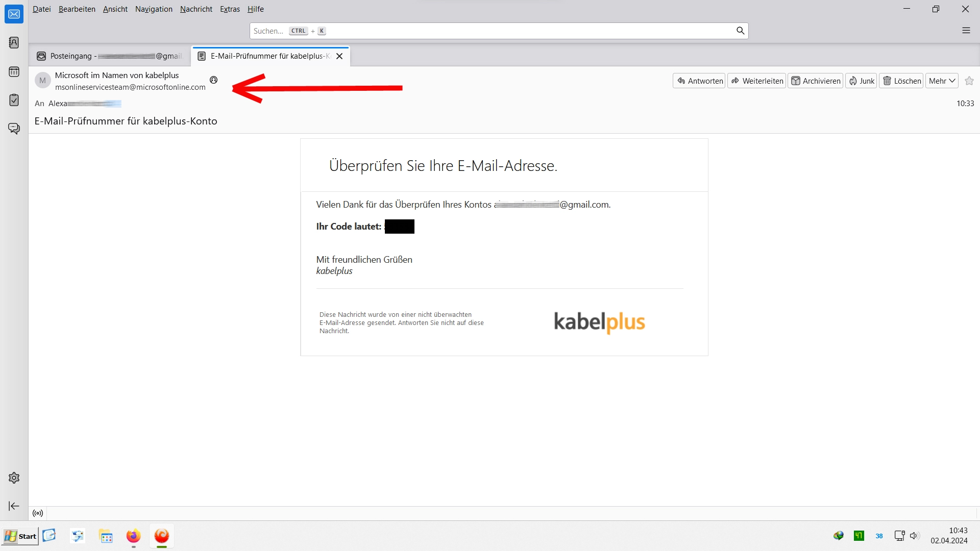
Task: Open the taskbar calendar app icon
Action: pyautogui.click(x=106, y=537)
